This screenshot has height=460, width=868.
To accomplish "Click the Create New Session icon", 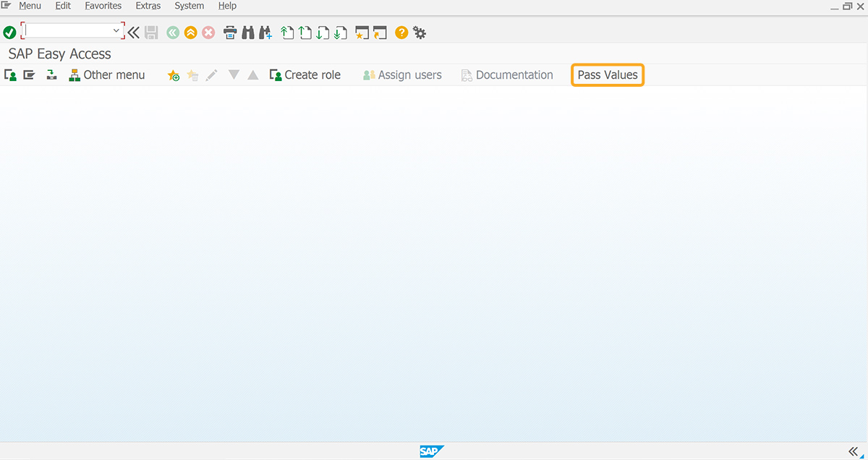I will 362,33.
